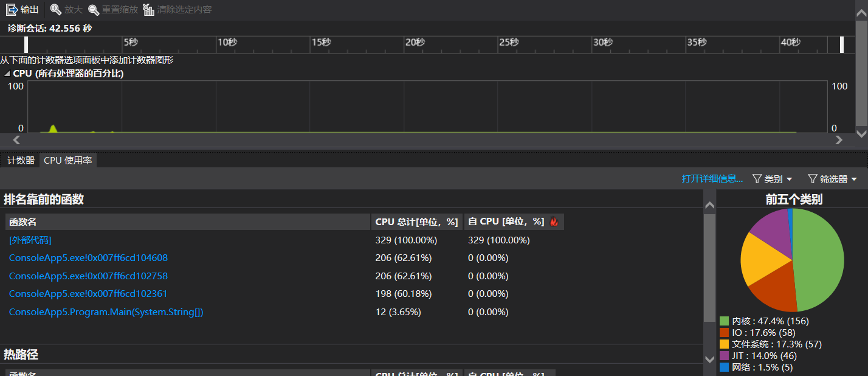Select the CPU 使用率 tab
Screen dimensions: 868x376
(x=68, y=161)
